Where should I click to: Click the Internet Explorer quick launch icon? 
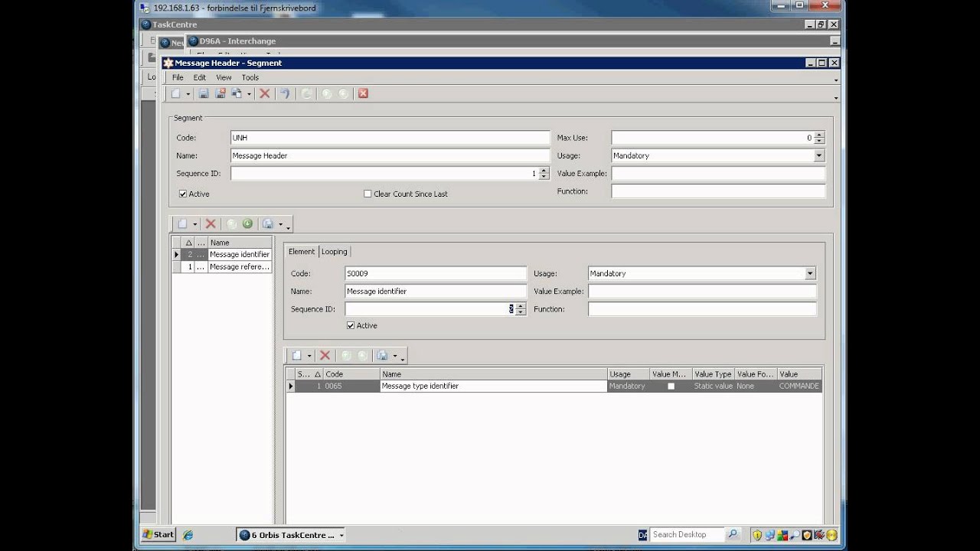(188, 535)
